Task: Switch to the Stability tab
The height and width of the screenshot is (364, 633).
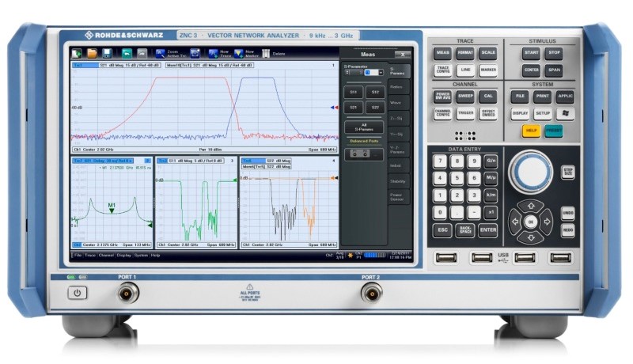Action: pyautogui.click(x=398, y=181)
